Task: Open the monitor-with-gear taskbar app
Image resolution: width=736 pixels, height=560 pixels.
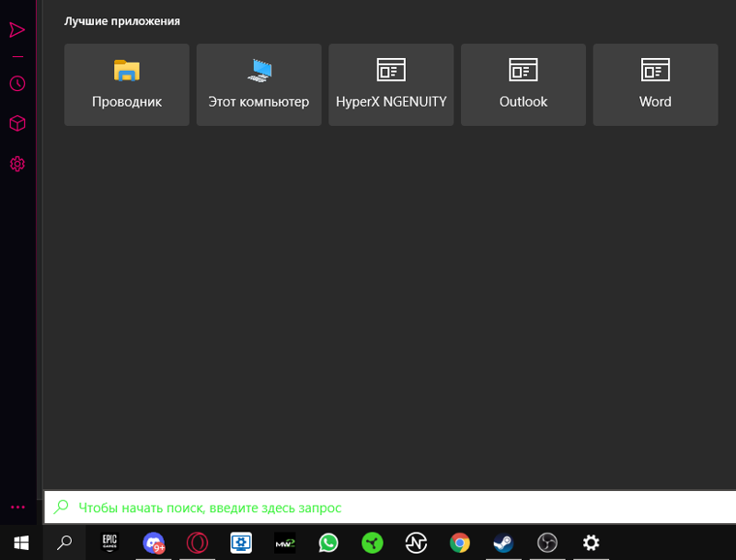Action: 241,543
